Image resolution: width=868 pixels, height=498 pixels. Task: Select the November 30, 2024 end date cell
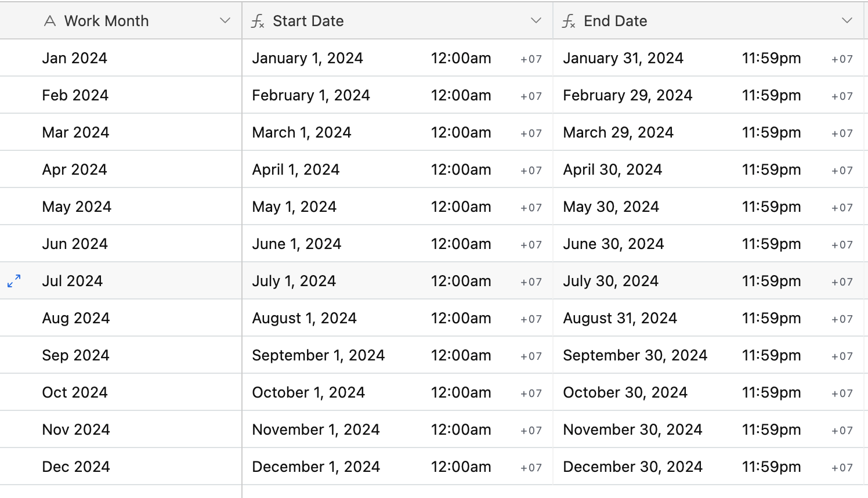click(708, 430)
